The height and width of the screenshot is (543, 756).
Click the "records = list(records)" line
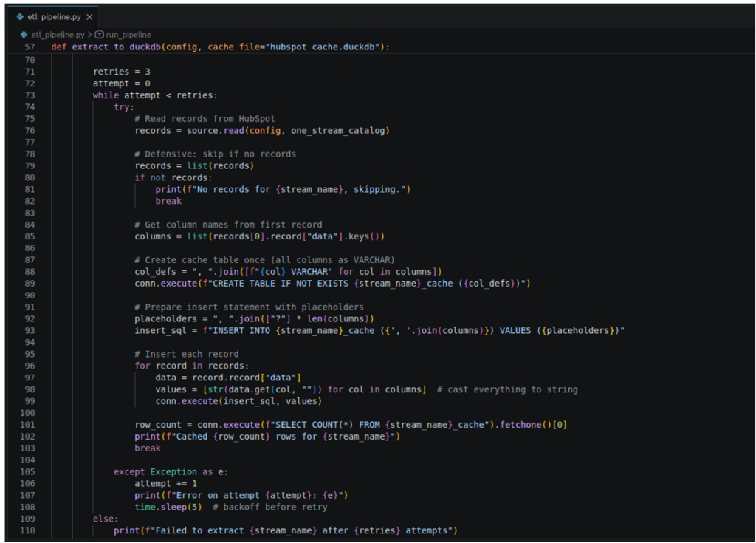(x=194, y=165)
